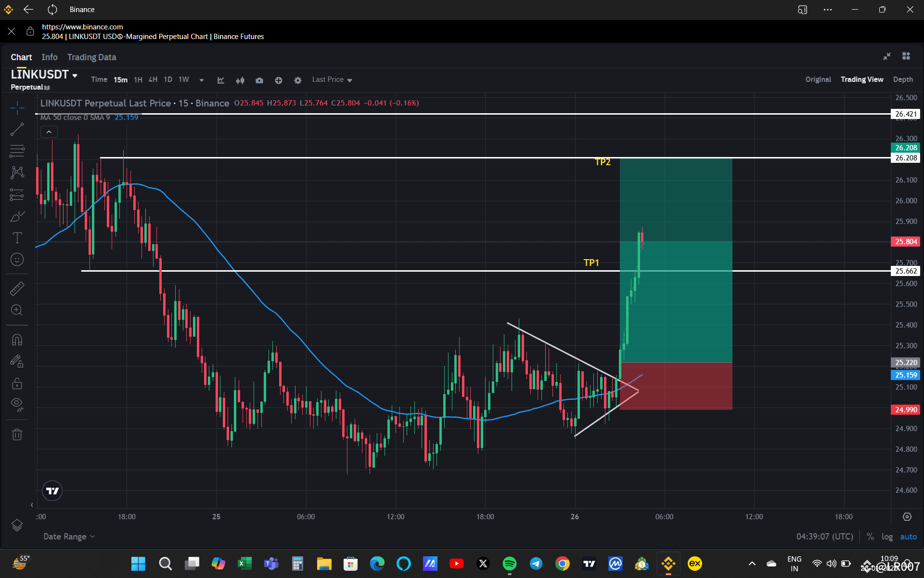Click the TP2 chart label
Screen dimensions: 924x578
tap(603, 162)
